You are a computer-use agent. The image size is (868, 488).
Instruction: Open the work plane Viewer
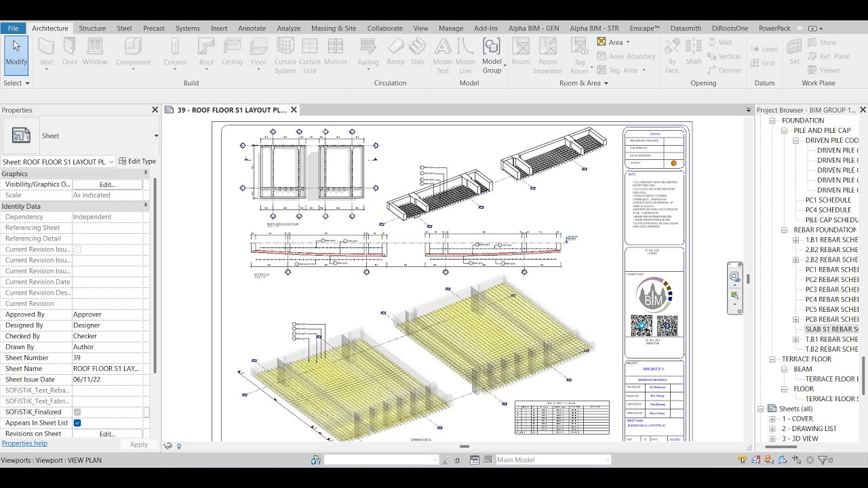824,70
